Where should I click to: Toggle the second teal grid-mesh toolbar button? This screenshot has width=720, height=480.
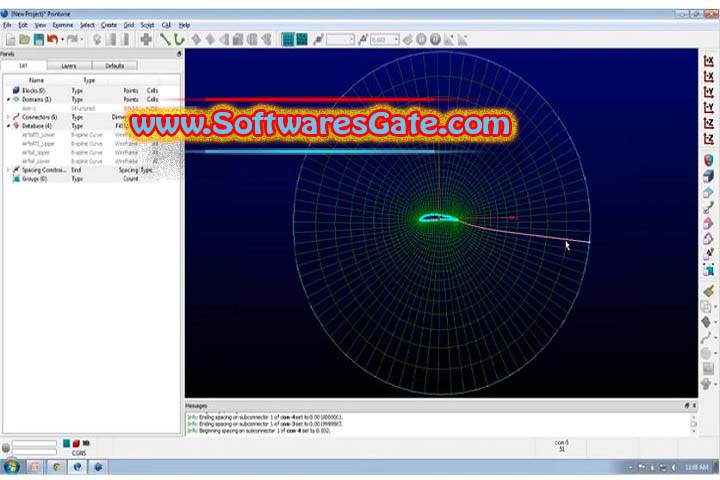click(302, 40)
